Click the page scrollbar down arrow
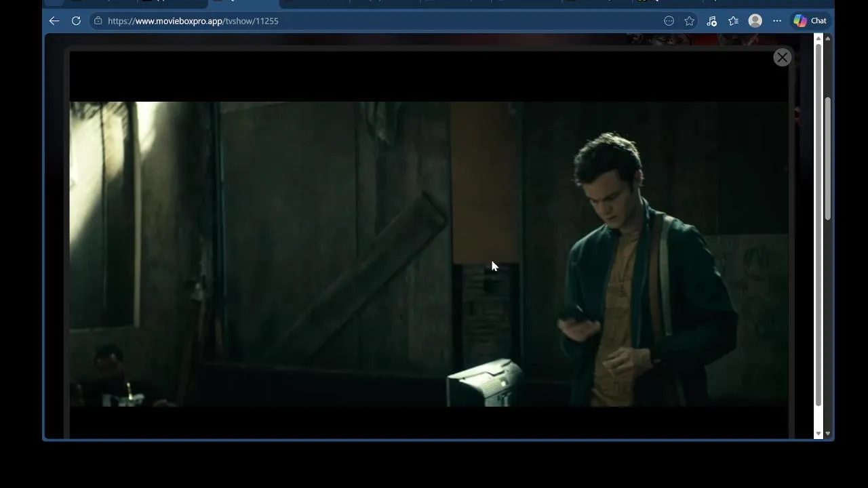The width and height of the screenshot is (868, 488). pos(827,433)
